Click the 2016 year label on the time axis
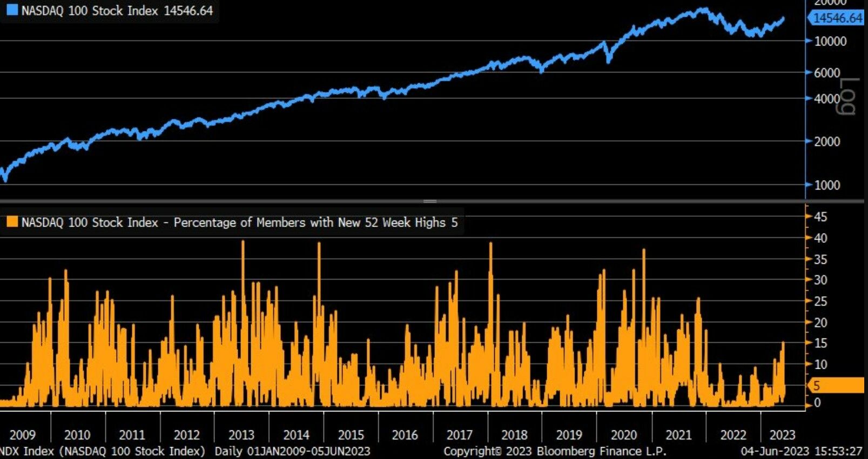This screenshot has width=868, height=459. [405, 435]
